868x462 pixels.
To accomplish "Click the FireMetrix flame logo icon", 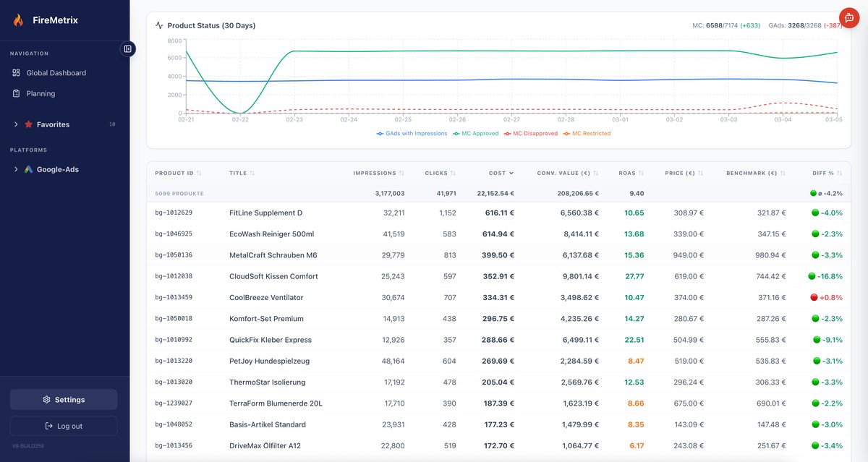I will tap(17, 19).
